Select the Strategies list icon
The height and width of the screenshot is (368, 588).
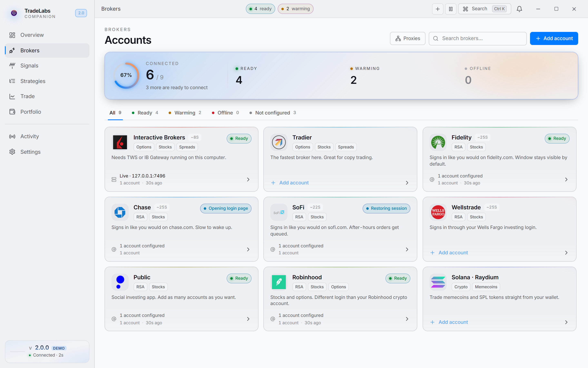[12, 81]
